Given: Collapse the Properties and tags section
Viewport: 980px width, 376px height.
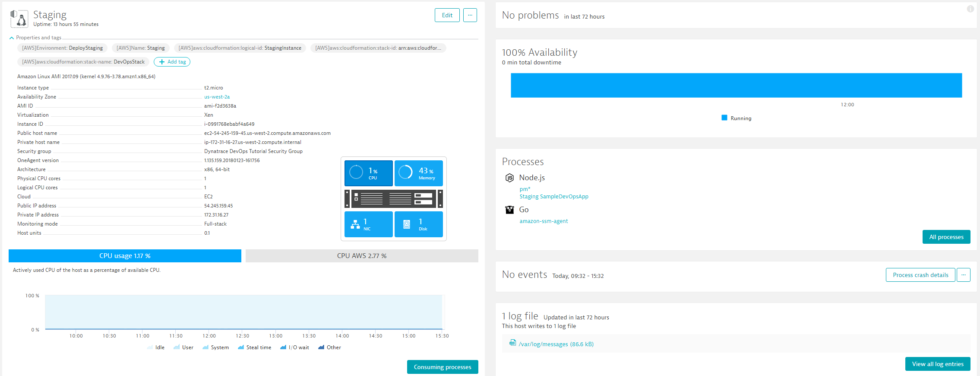Looking at the screenshot, I should click(x=35, y=38).
